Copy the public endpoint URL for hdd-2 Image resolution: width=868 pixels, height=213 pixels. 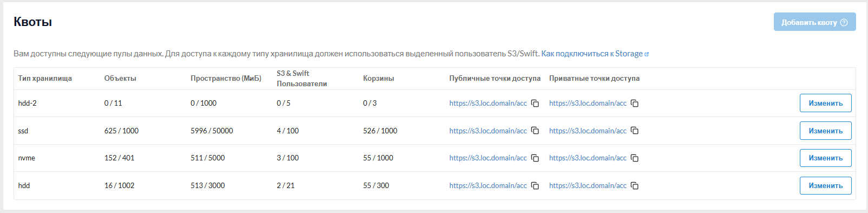coord(535,104)
